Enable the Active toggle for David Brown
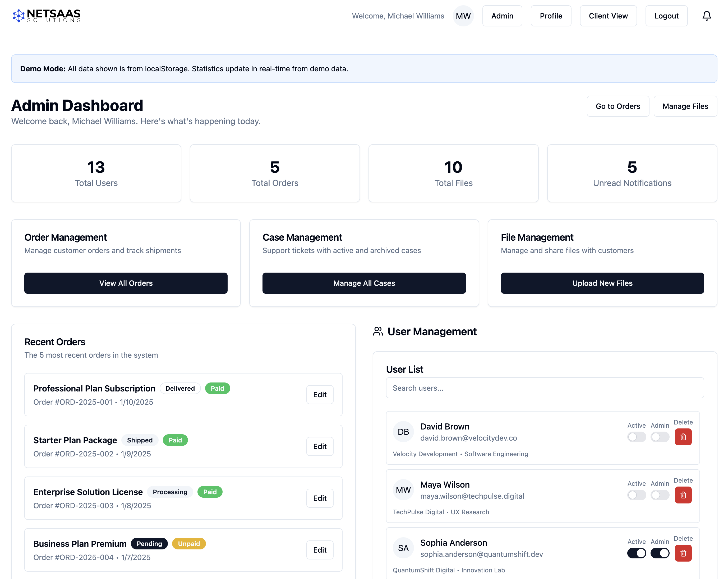The height and width of the screenshot is (579, 728). (x=637, y=437)
